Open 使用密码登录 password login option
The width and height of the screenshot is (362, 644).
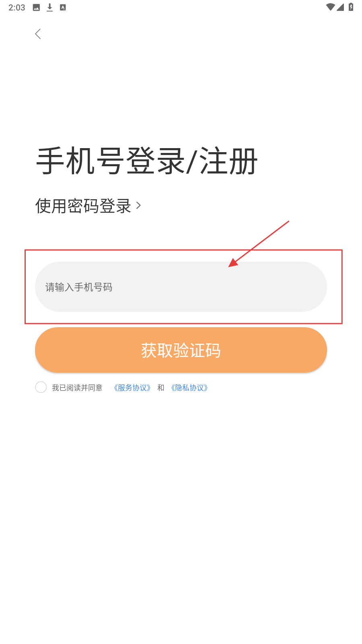(x=83, y=206)
